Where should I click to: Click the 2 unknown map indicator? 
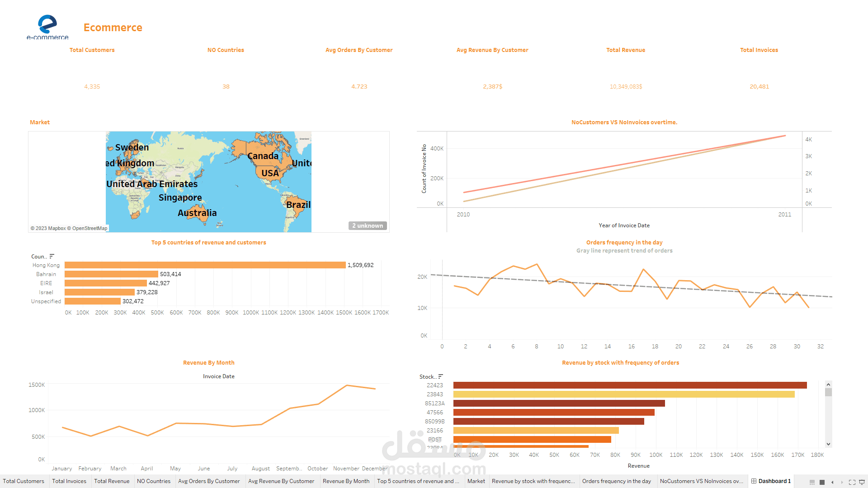(368, 225)
